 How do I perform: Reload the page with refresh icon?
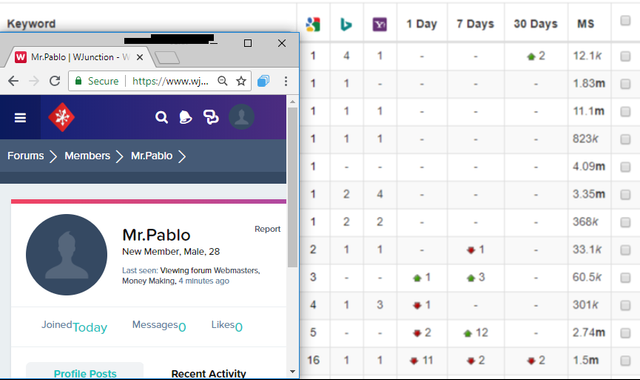coord(55,81)
